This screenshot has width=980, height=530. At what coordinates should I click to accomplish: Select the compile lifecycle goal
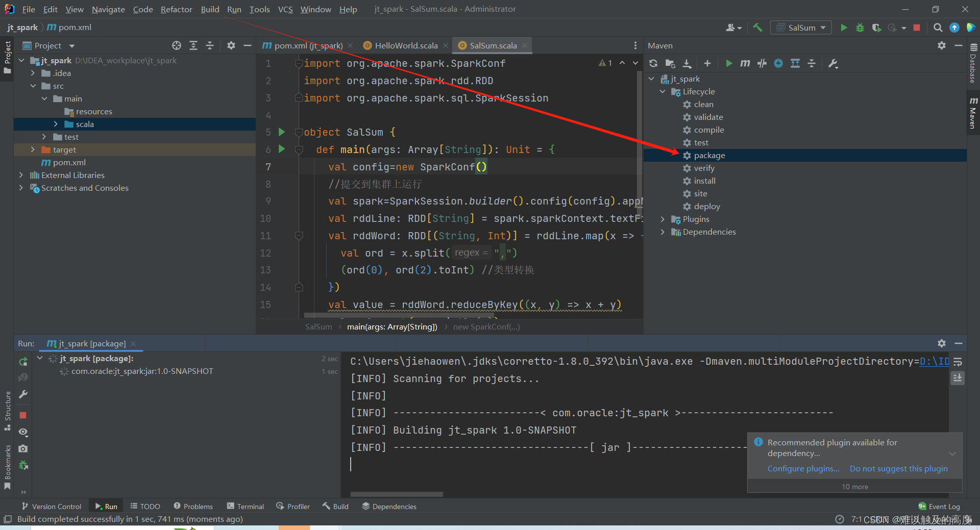point(708,130)
